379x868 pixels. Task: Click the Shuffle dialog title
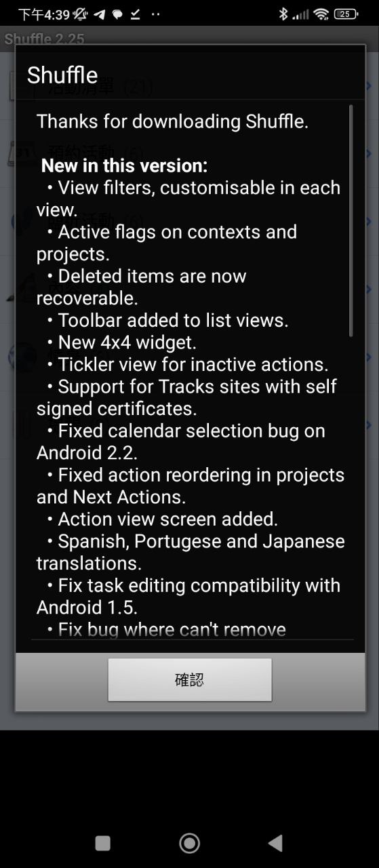coord(62,75)
